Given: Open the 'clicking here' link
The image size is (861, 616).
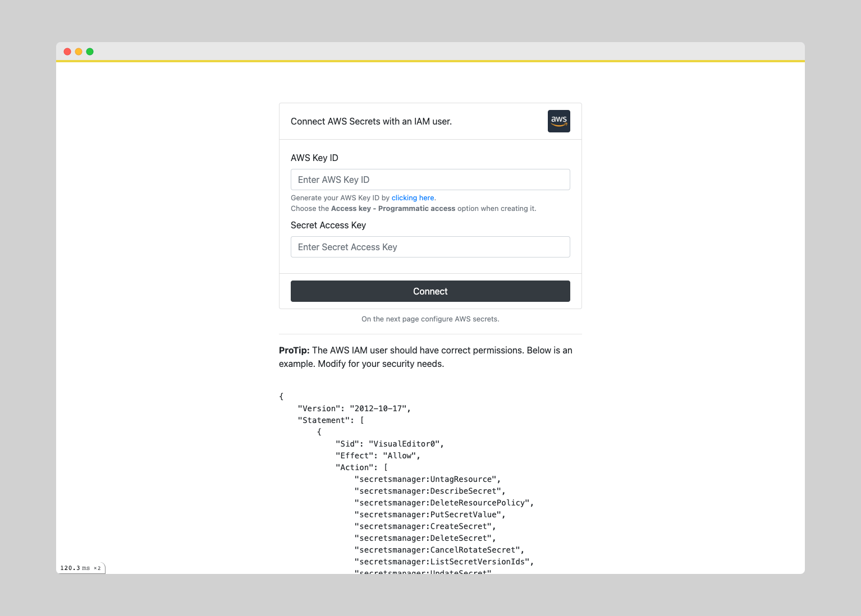Looking at the screenshot, I should click(413, 198).
